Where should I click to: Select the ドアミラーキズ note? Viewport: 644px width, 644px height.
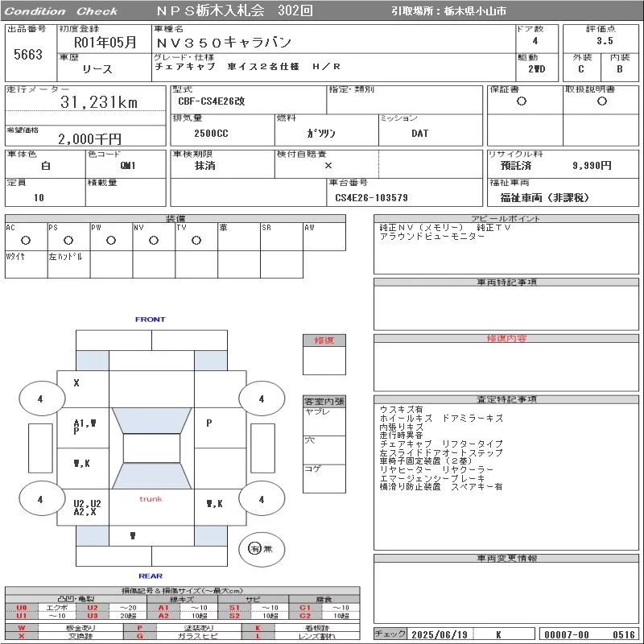coord(473,418)
